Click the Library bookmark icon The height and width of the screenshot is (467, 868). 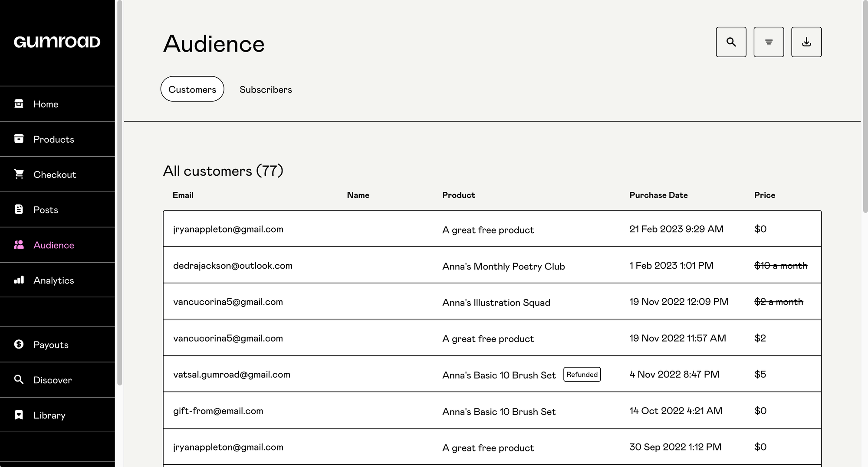[19, 415]
